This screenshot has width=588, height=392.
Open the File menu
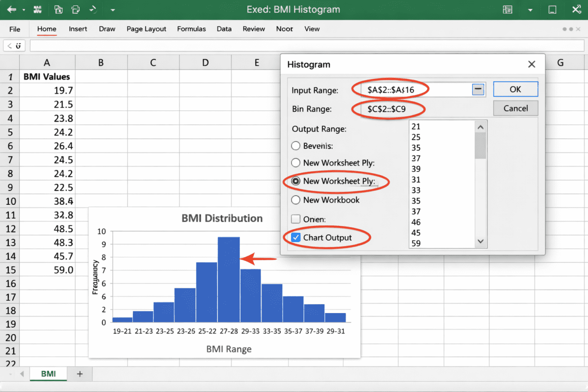[x=15, y=29]
